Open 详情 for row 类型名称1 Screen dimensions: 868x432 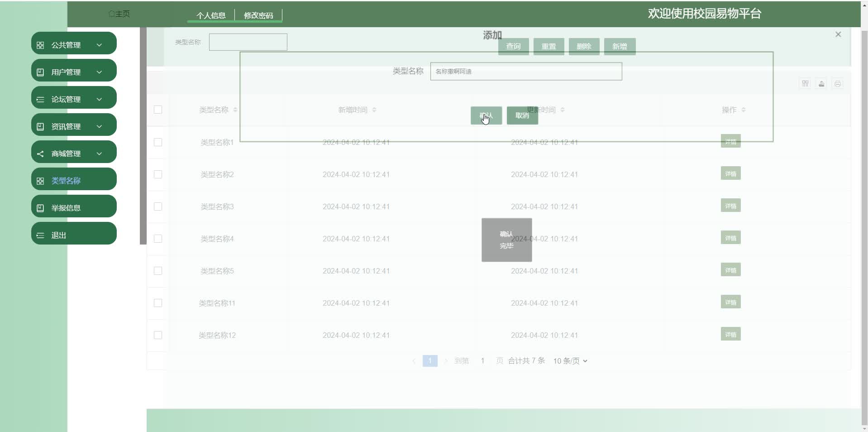click(x=730, y=141)
